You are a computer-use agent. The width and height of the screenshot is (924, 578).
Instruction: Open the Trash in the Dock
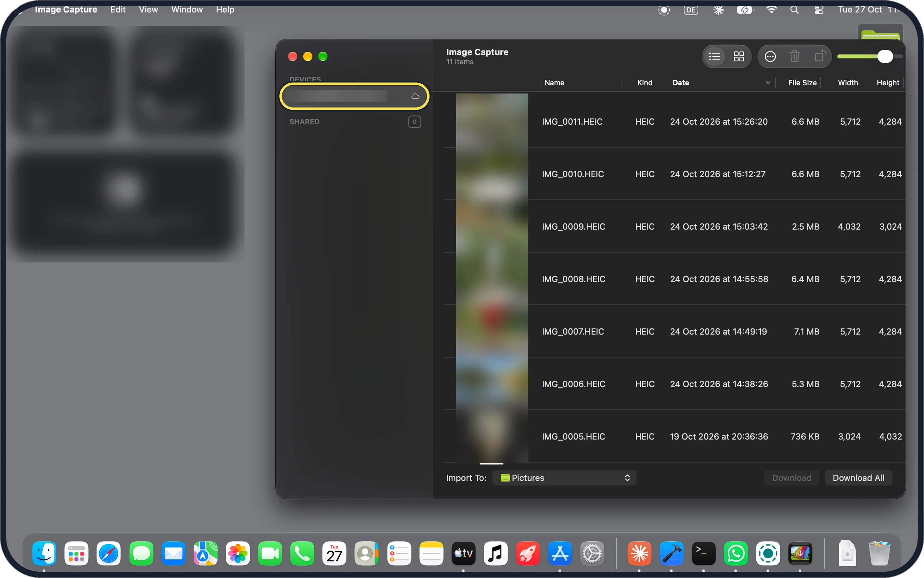pyautogui.click(x=879, y=553)
